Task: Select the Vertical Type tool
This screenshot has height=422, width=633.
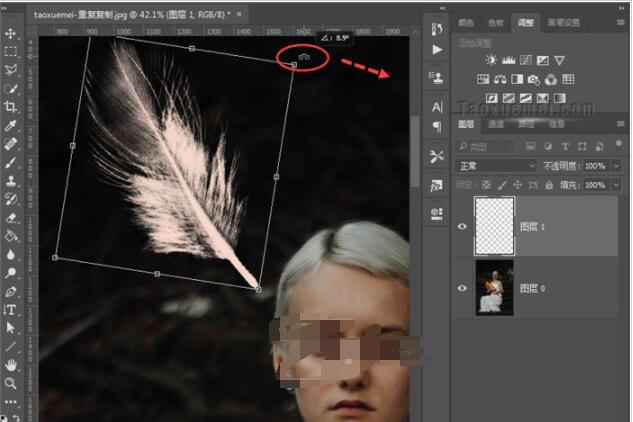Action: pos(10,310)
